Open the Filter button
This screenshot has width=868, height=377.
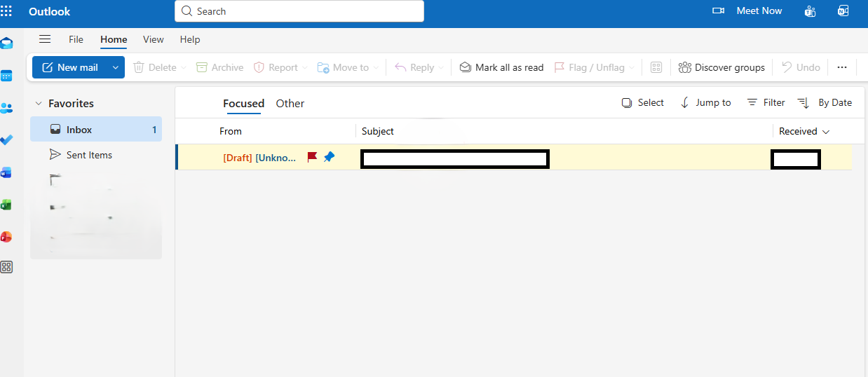[x=766, y=102]
